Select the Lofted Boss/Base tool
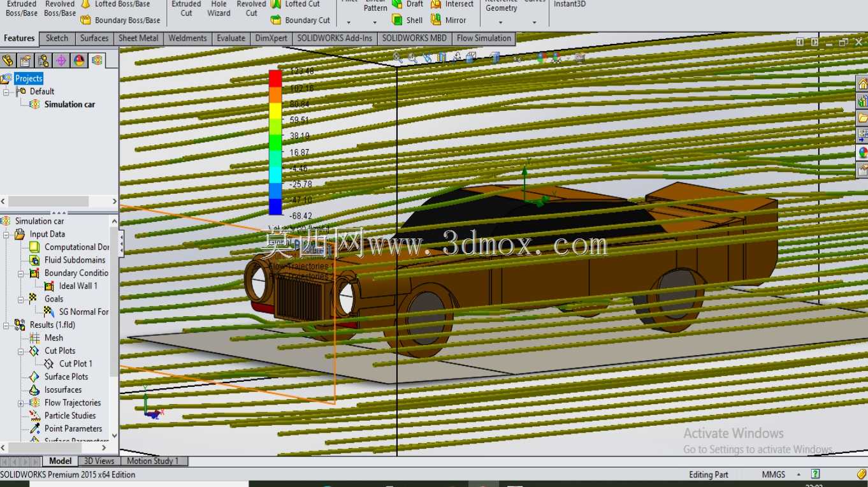Viewport: 868px width, 487px height. pos(115,4)
